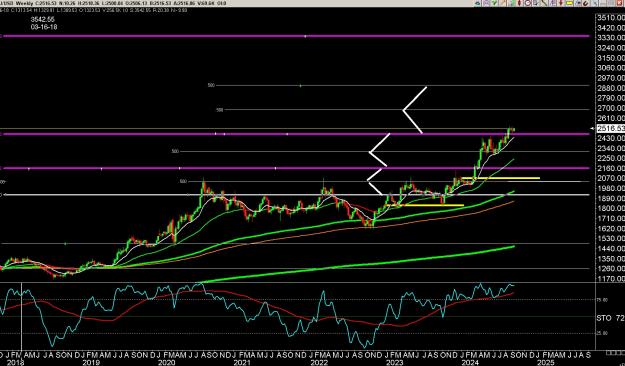625x366 pixels.
Task: Click the green checkmark toolbar icon
Action: click(494, 3)
